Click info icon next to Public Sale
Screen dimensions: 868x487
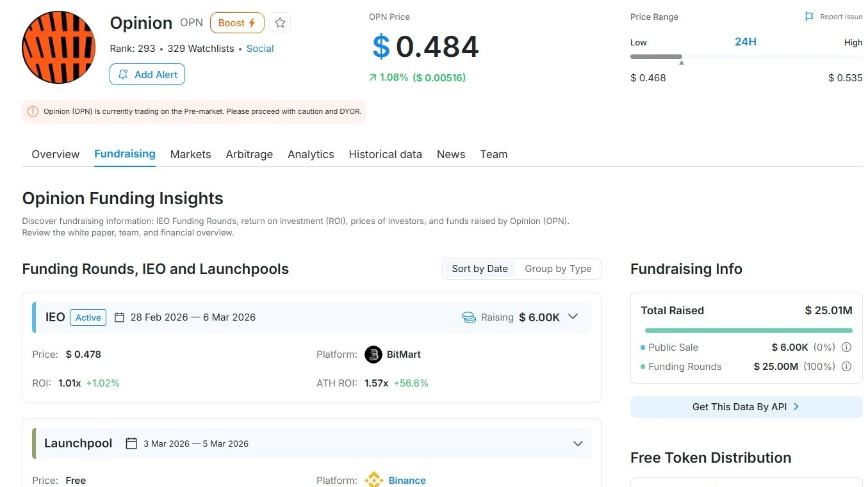click(x=846, y=347)
